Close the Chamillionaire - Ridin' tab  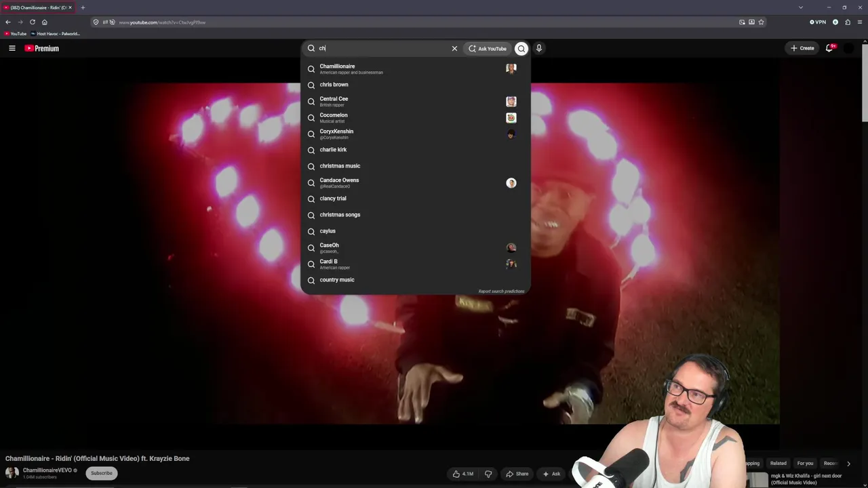(70, 7)
